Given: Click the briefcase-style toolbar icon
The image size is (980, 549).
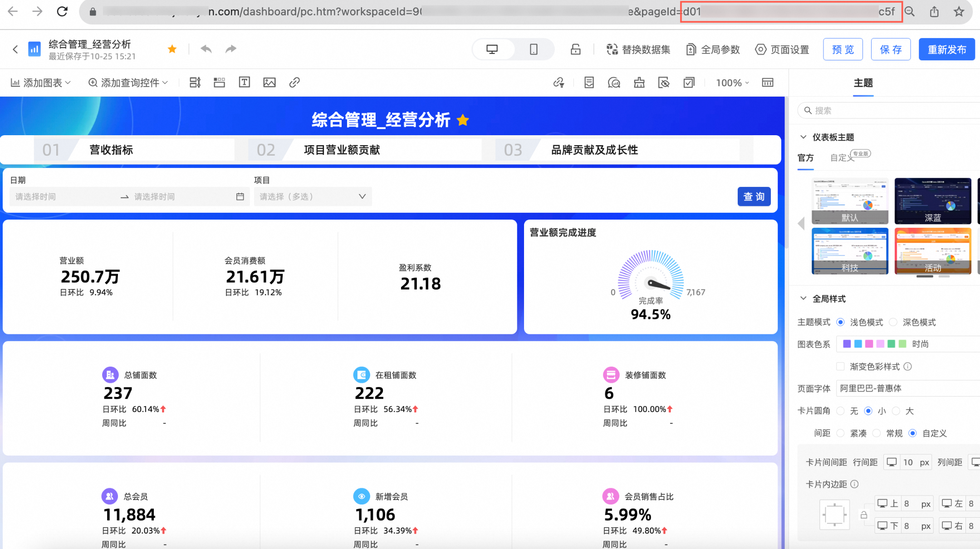Looking at the screenshot, I should pos(639,83).
